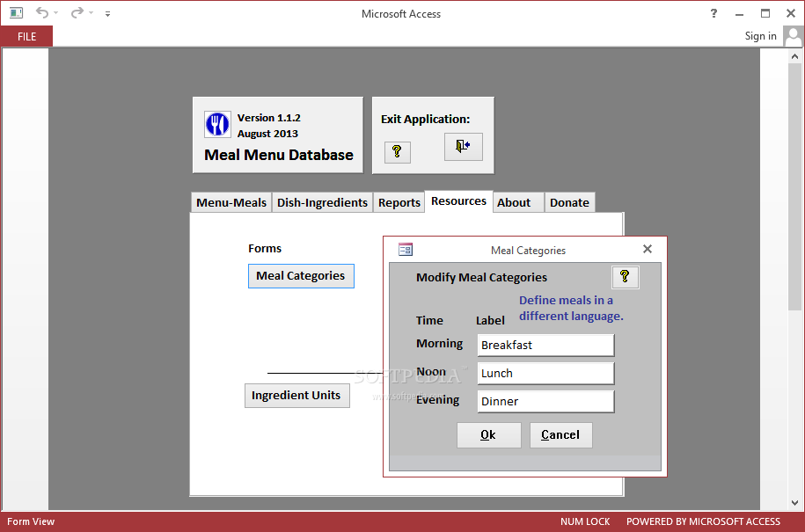
Task: Click POWERED BY MICROSOFT ACCESS status text
Action: (703, 521)
